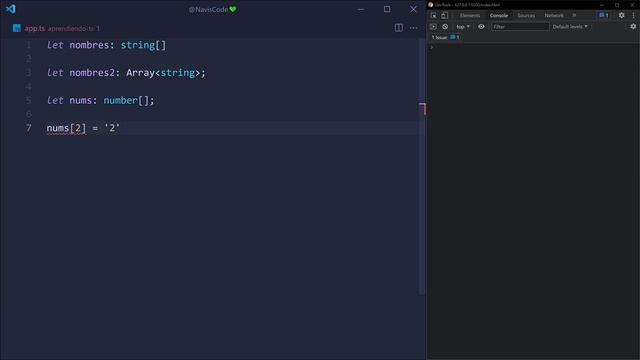640x360 pixels.
Task: Click the 'let nums: number[]' line
Action: pos(100,100)
